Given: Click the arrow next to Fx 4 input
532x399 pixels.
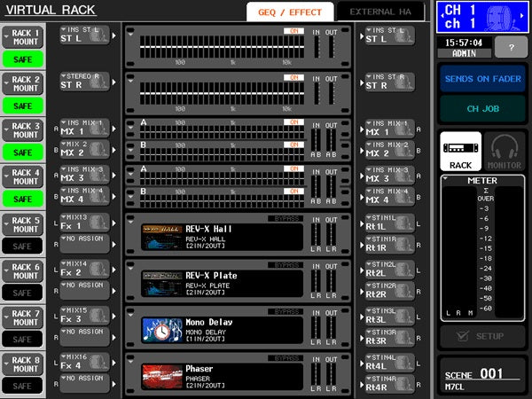Looking at the screenshot, I should (114, 363).
